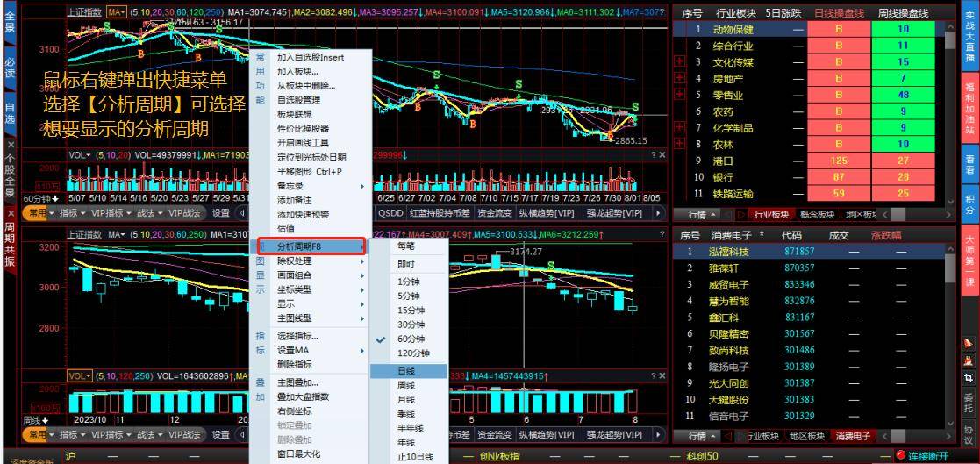Open the 周线 period selector in lower chart

point(36,420)
